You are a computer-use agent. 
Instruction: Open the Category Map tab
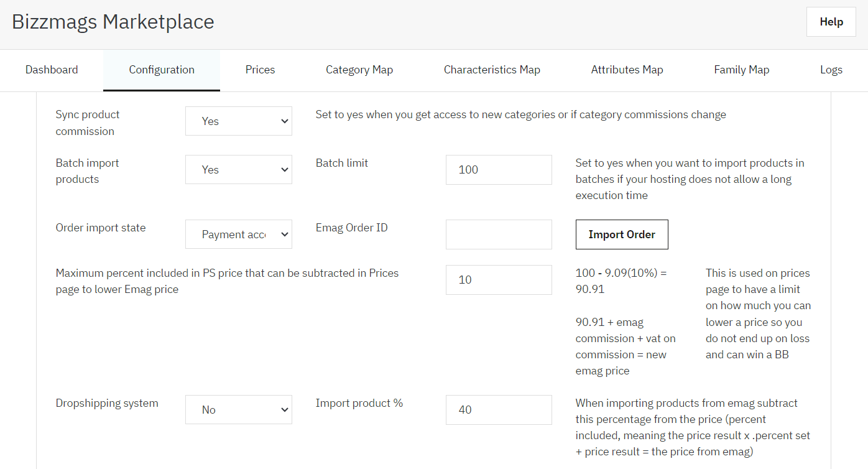pyautogui.click(x=359, y=70)
